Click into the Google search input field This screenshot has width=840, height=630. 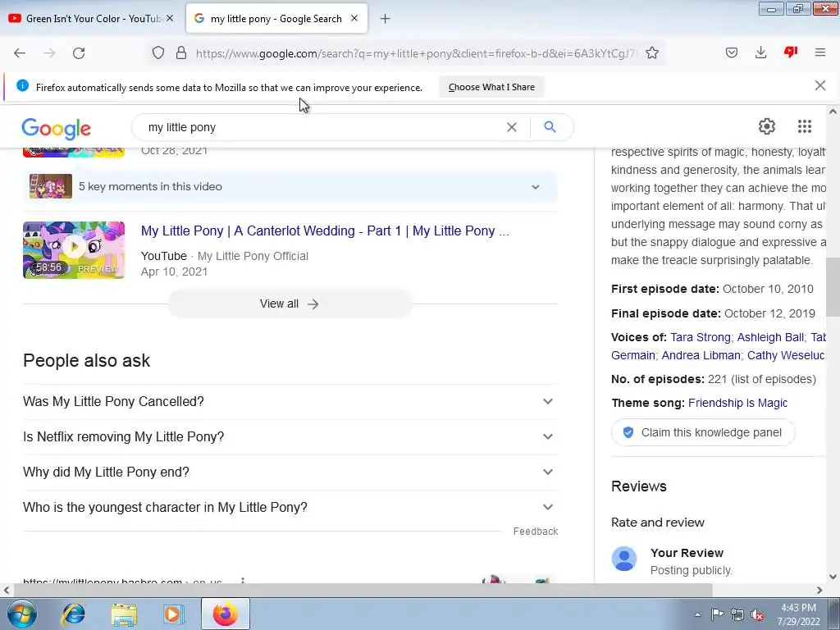[322, 127]
